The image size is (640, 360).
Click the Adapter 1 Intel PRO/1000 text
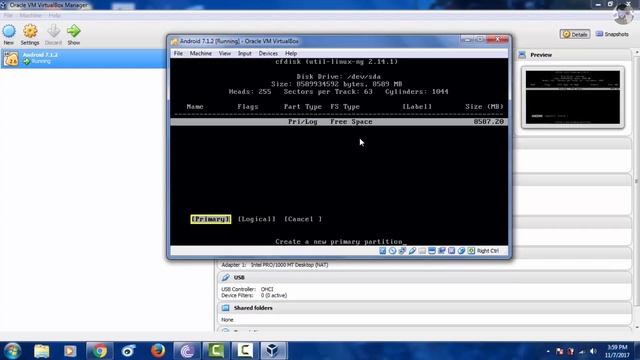275,265
